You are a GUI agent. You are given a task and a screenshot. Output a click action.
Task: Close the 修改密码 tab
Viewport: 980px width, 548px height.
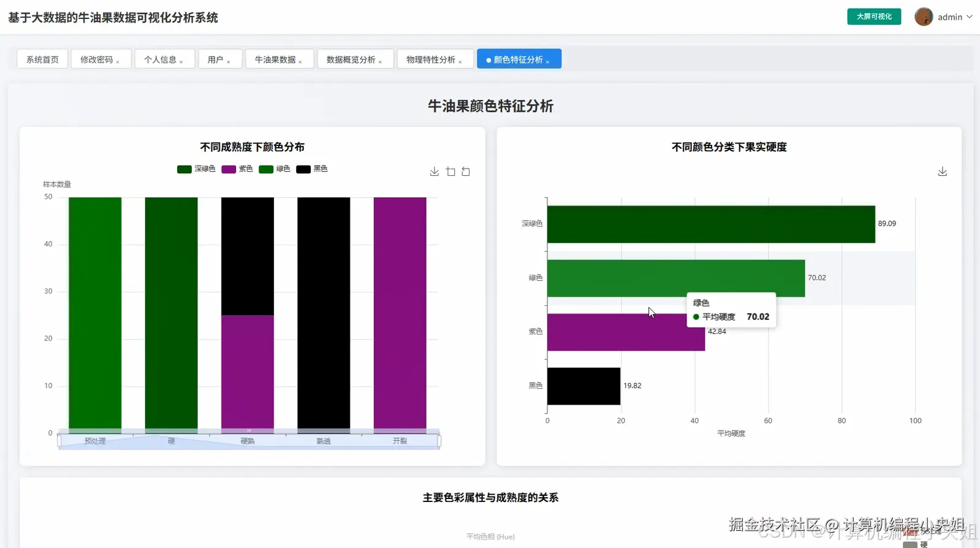click(118, 61)
